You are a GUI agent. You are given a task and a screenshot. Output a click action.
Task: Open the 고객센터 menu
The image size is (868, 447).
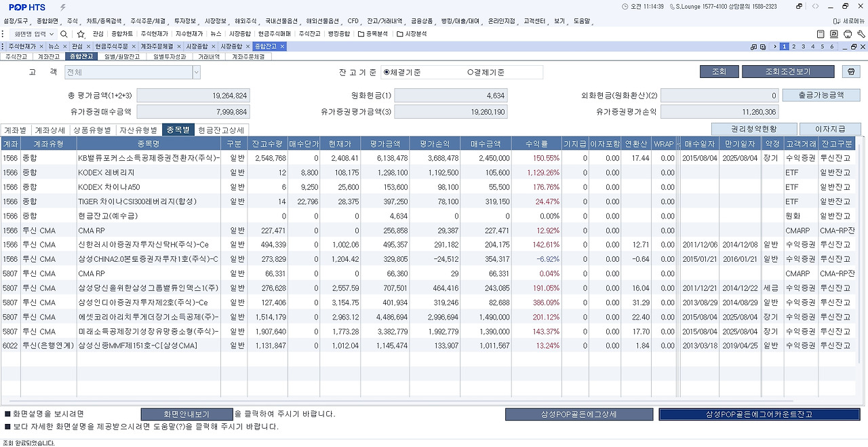coord(535,21)
